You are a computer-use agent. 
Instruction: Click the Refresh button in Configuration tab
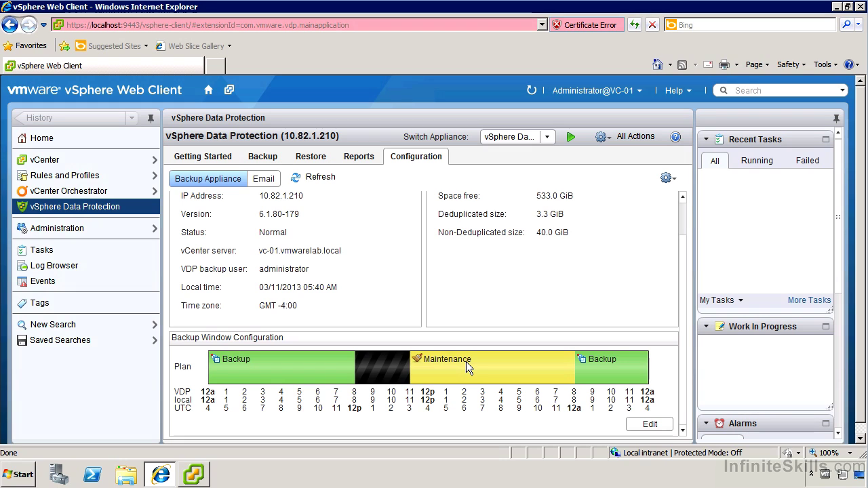[x=313, y=177]
